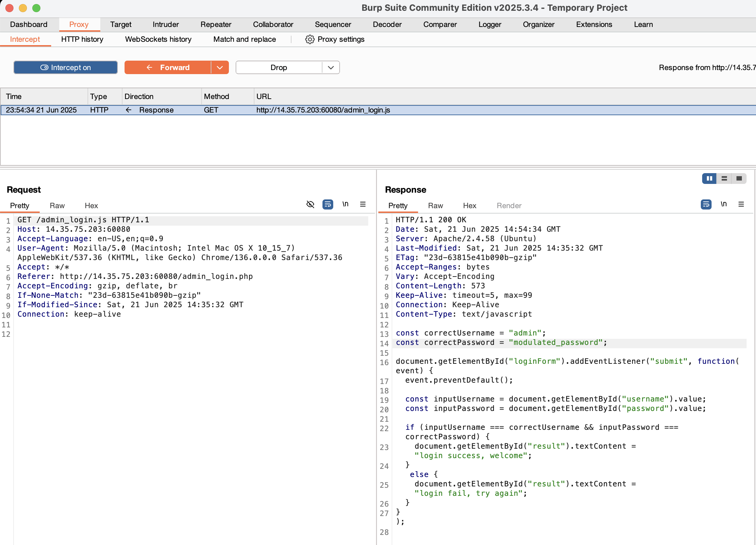
Task: Click the Proxy settings gear icon
Action: [310, 39]
